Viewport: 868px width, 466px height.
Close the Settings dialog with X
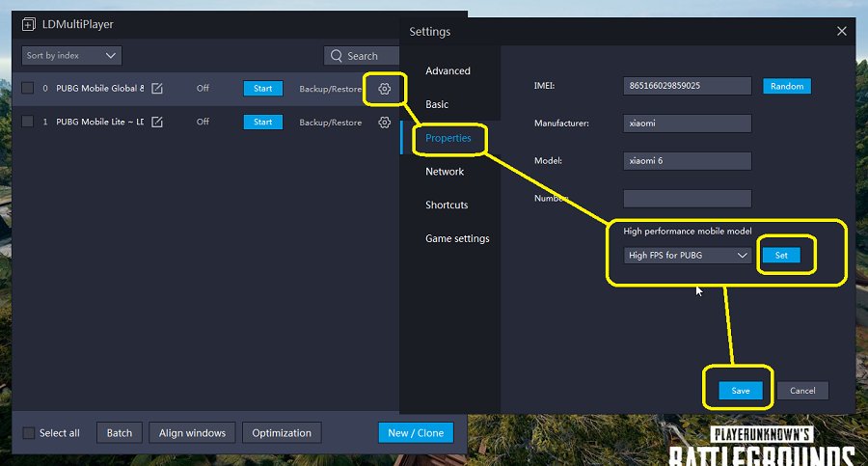(x=841, y=31)
